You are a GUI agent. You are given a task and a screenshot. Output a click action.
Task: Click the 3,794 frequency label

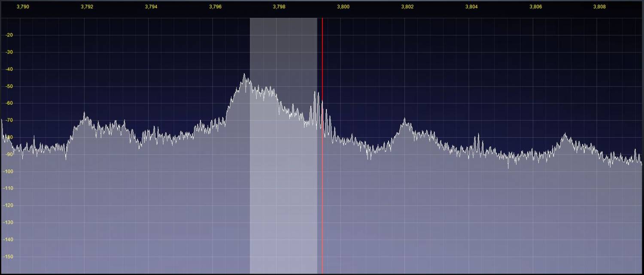tap(151, 7)
